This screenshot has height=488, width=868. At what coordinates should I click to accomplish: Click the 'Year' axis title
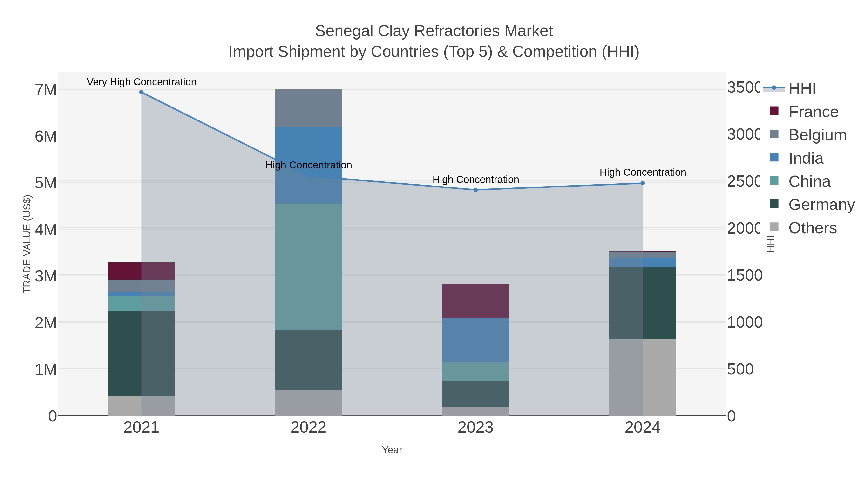(392, 450)
